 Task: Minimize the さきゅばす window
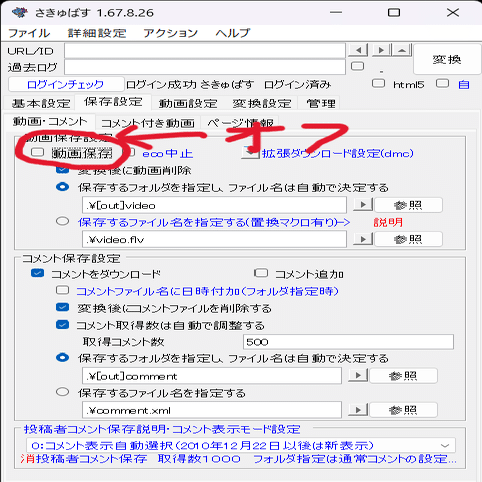pos(336,13)
